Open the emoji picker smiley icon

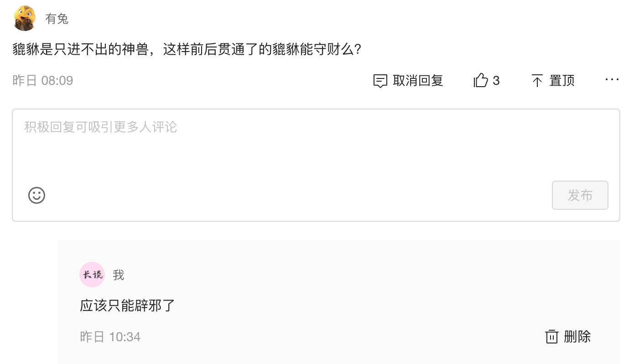coord(36,195)
